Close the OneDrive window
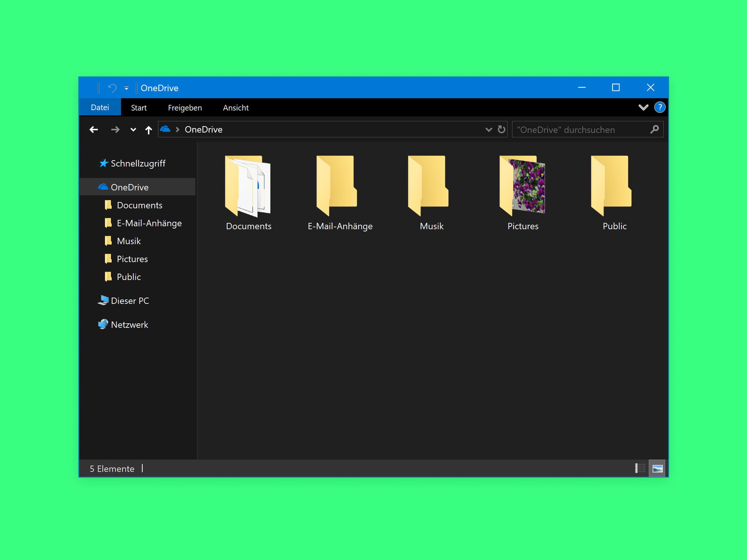The image size is (747, 560). click(650, 87)
